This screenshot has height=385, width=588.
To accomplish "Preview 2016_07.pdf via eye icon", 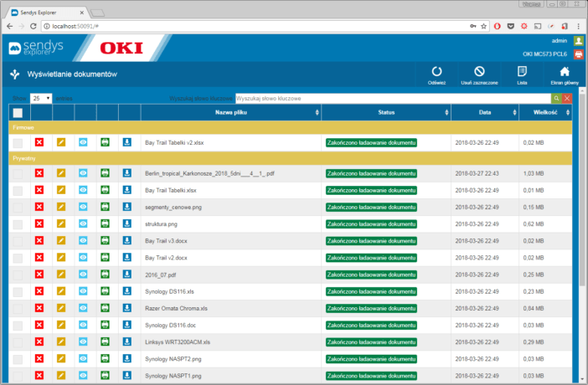I will [83, 275].
